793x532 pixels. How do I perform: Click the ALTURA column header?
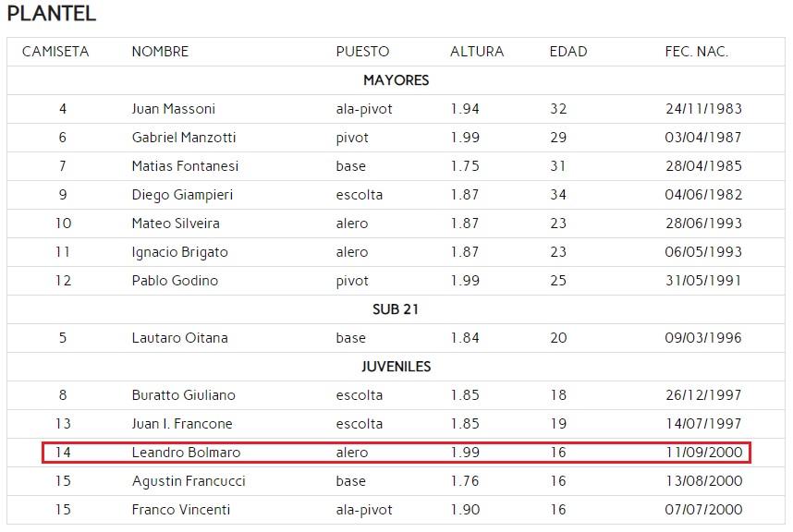[x=477, y=52]
